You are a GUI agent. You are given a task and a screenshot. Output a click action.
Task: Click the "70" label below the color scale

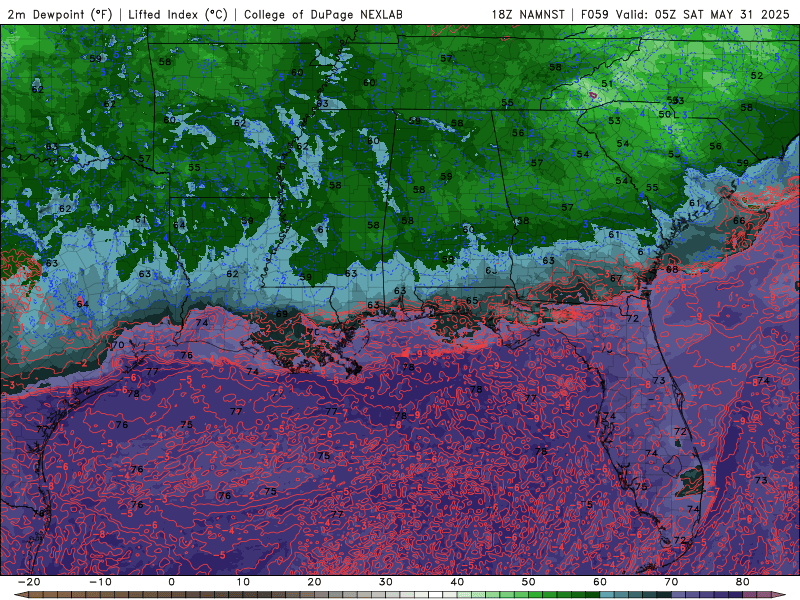pos(671,582)
